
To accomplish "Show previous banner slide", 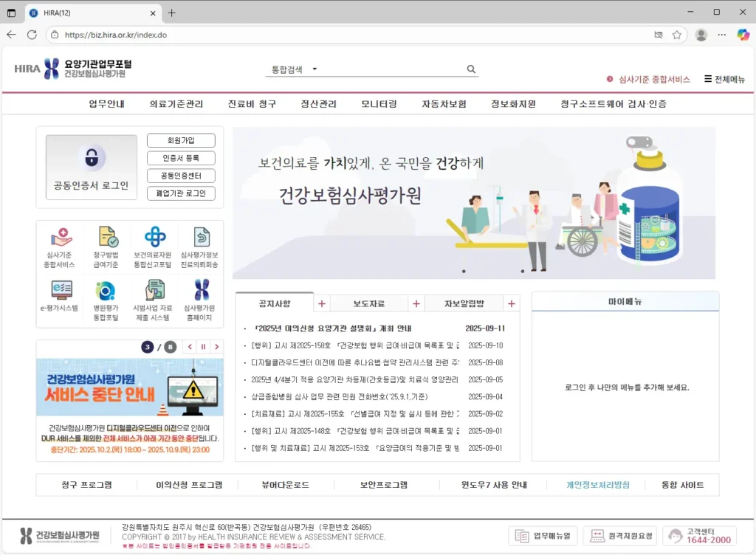I will pos(190,347).
